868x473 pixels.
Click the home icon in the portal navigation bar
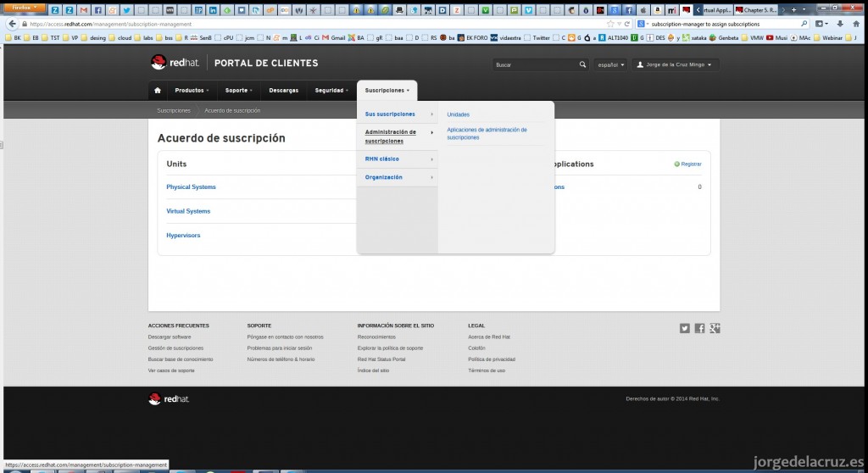(157, 91)
